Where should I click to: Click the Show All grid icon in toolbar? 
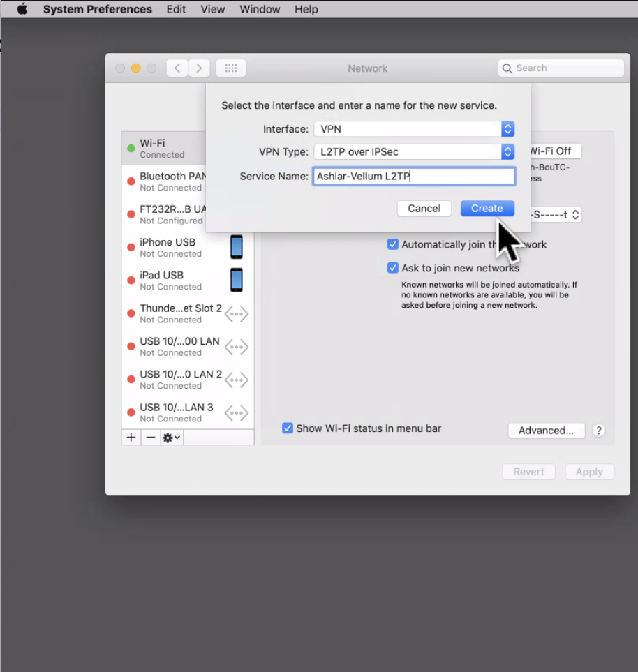click(x=230, y=68)
